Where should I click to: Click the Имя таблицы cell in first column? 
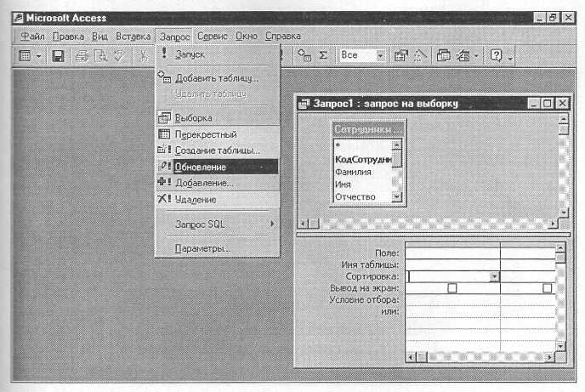coord(452,264)
